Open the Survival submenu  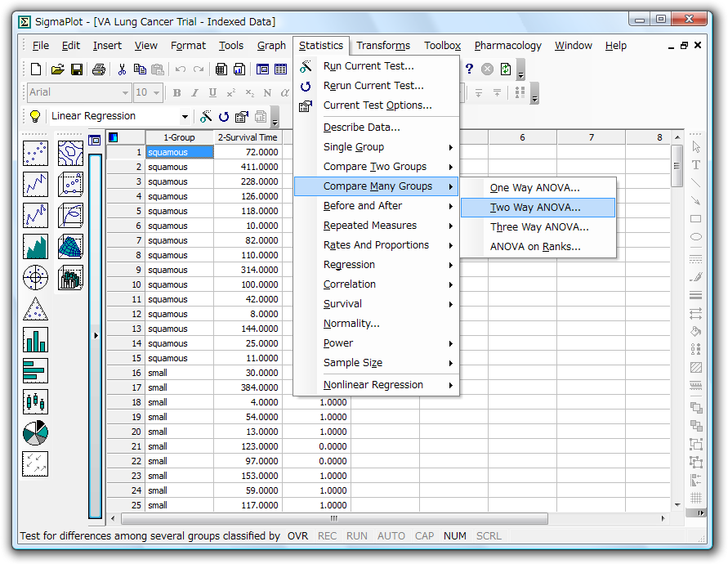pos(377,304)
